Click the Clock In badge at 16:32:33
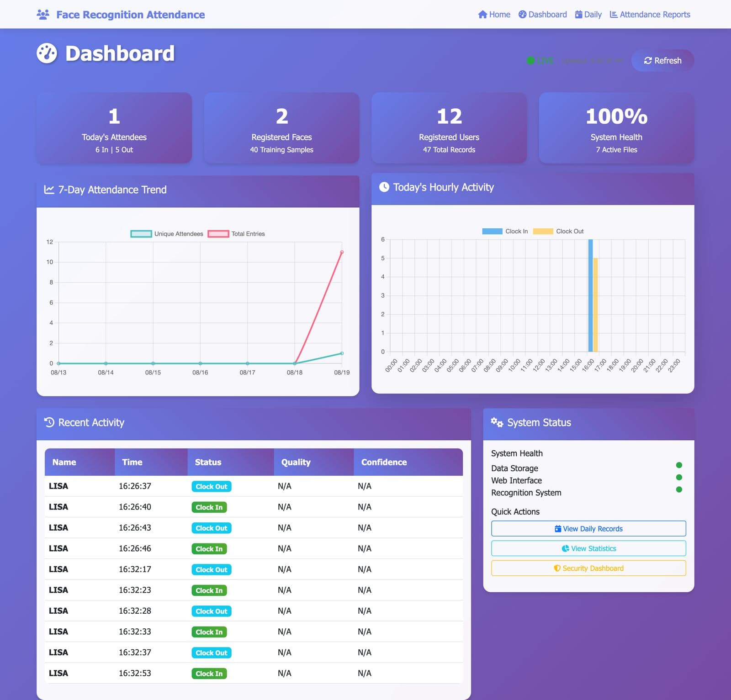Screen dimensions: 731x700 click(209, 632)
